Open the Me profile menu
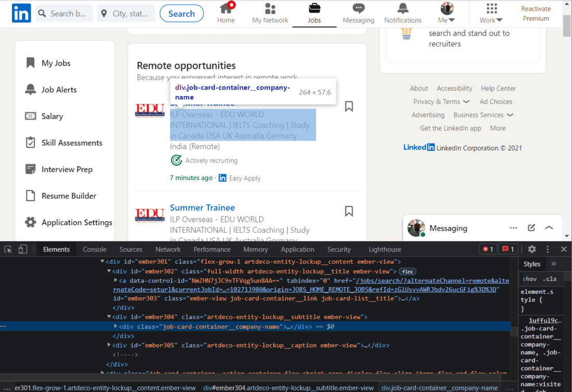Screen dimensions: 572x392 coord(447,13)
